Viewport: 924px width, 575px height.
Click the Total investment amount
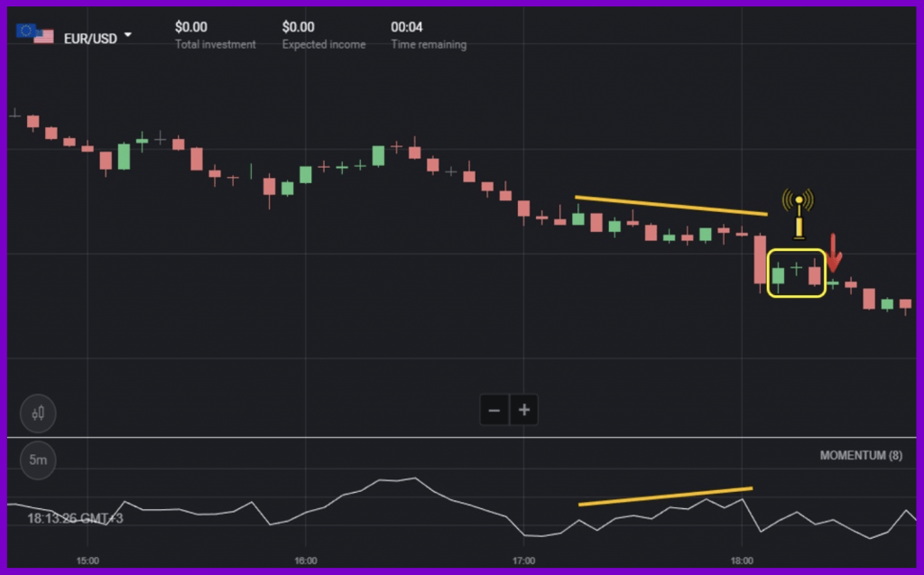[x=190, y=27]
